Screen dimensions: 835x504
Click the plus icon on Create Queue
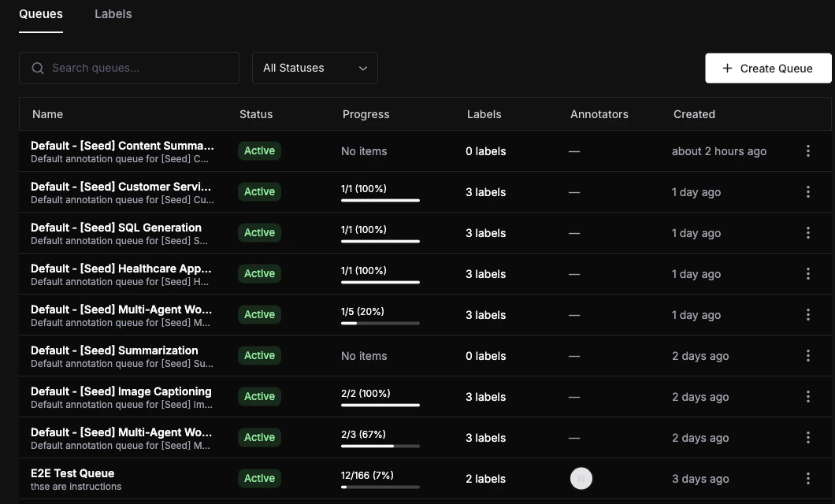[x=726, y=69]
